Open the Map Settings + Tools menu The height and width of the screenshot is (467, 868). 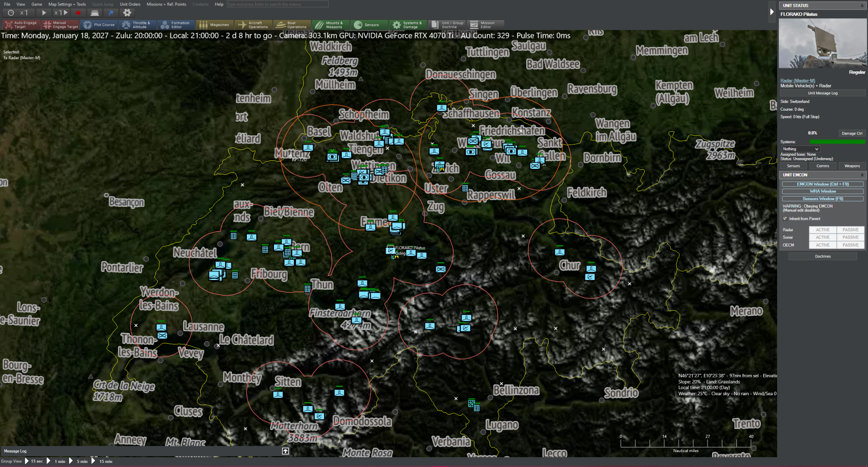click(67, 5)
